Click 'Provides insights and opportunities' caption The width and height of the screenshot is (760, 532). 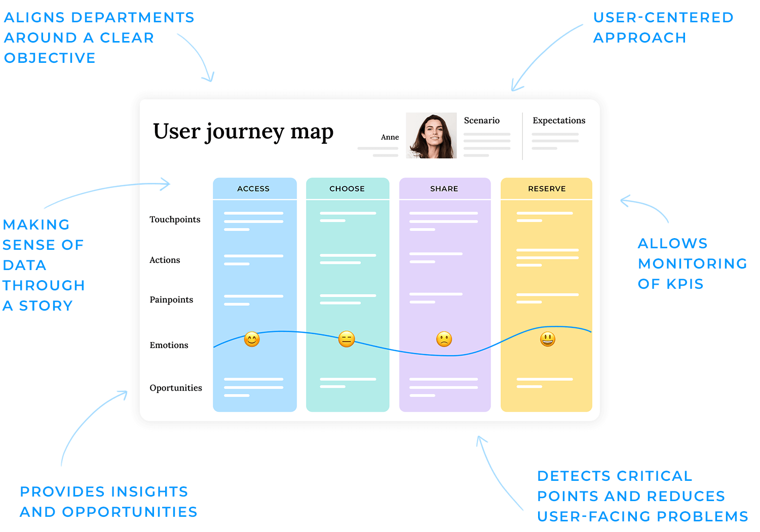tap(108, 502)
